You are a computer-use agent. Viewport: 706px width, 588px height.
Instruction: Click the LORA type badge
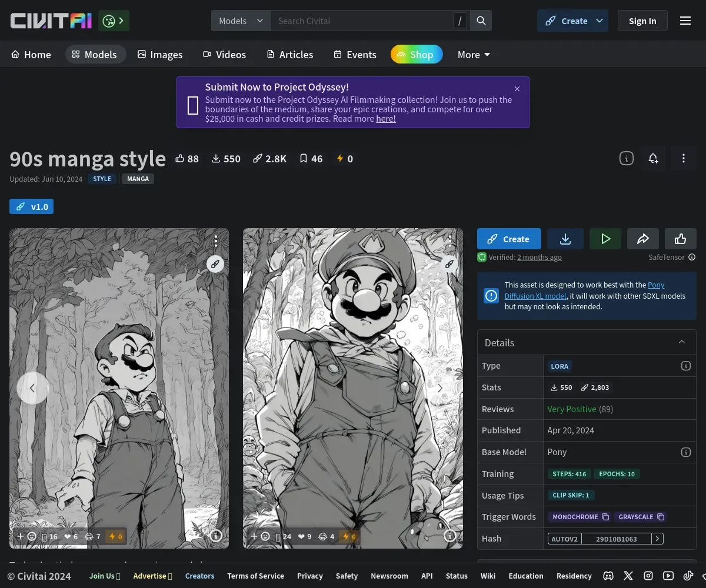560,366
